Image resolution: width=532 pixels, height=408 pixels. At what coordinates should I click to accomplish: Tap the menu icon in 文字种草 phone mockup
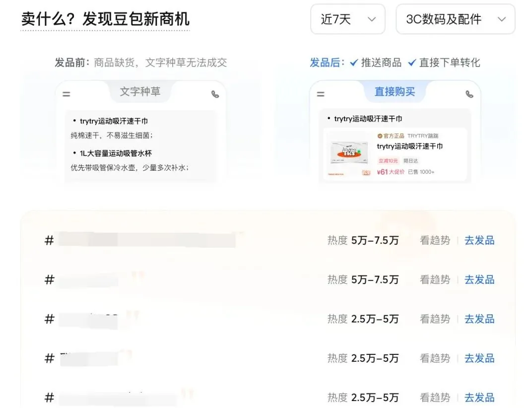coord(66,94)
